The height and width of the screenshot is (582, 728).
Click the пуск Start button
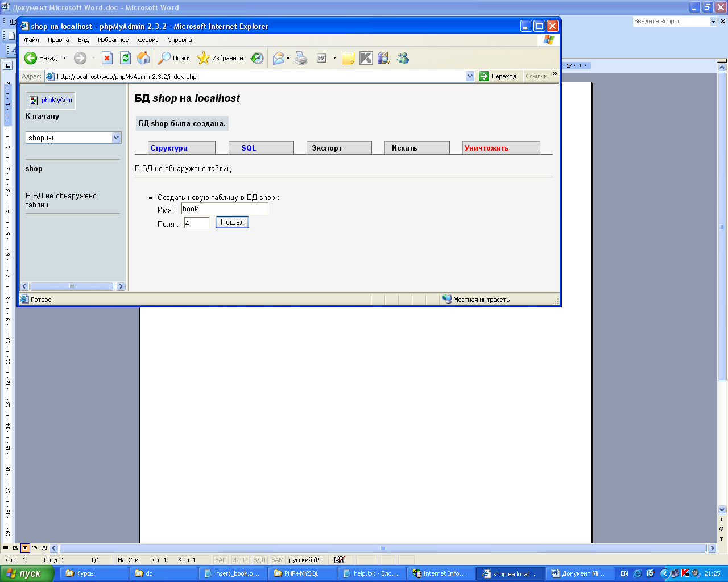pos(27,573)
